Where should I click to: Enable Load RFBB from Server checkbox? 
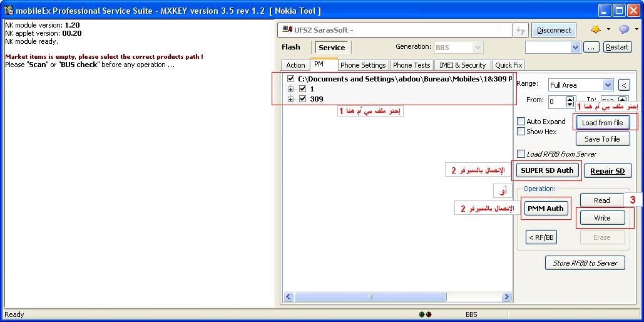click(521, 154)
